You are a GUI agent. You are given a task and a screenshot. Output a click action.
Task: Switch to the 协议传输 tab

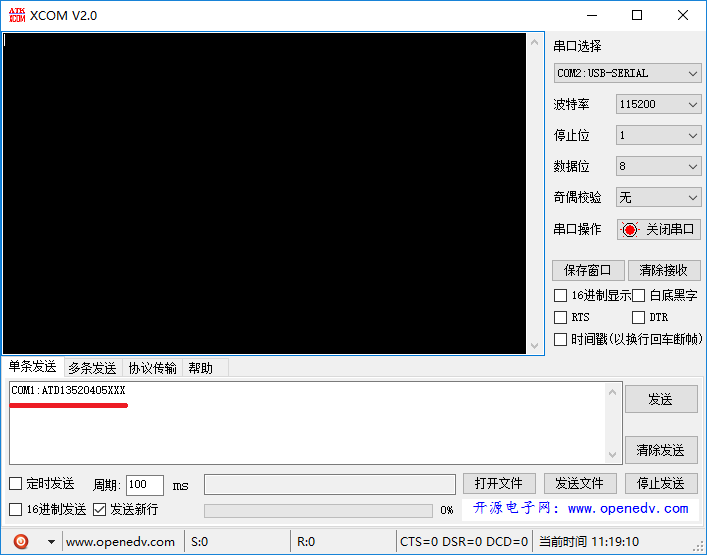pos(152,368)
